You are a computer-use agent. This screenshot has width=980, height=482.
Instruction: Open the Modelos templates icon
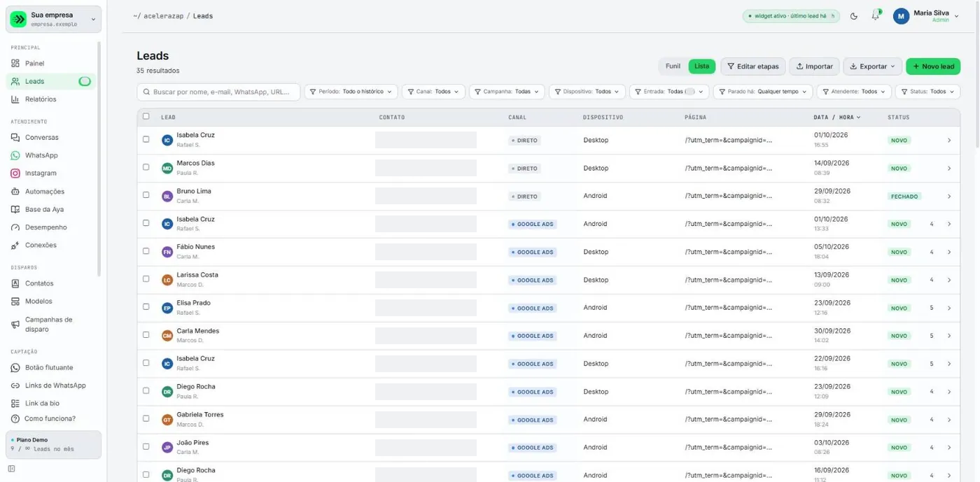coord(15,302)
